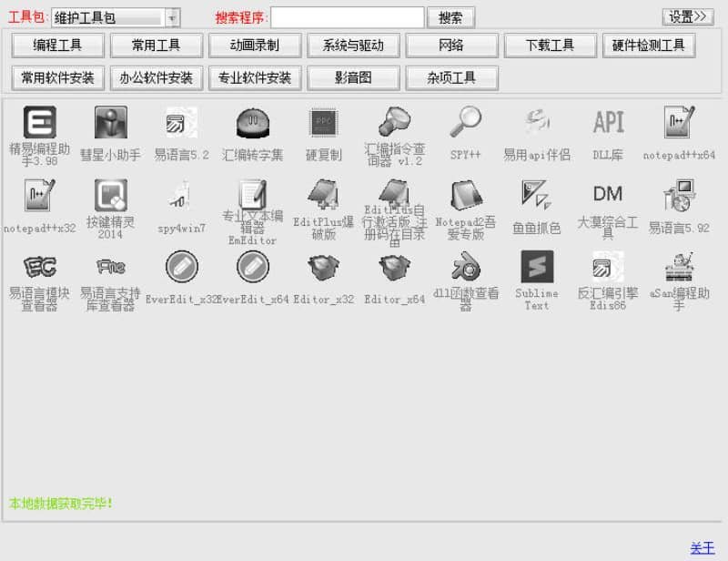Open 易语言5.2 icon
728x561 pixels.
coord(181,123)
